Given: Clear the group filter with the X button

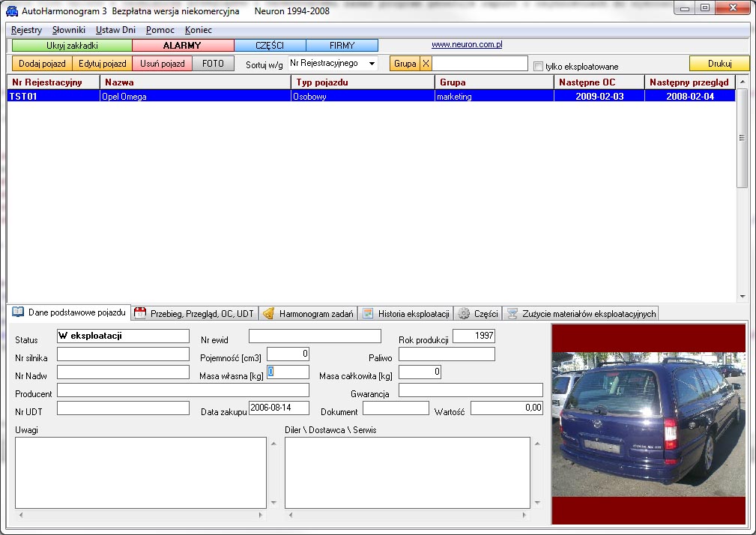Looking at the screenshot, I should pyautogui.click(x=426, y=64).
